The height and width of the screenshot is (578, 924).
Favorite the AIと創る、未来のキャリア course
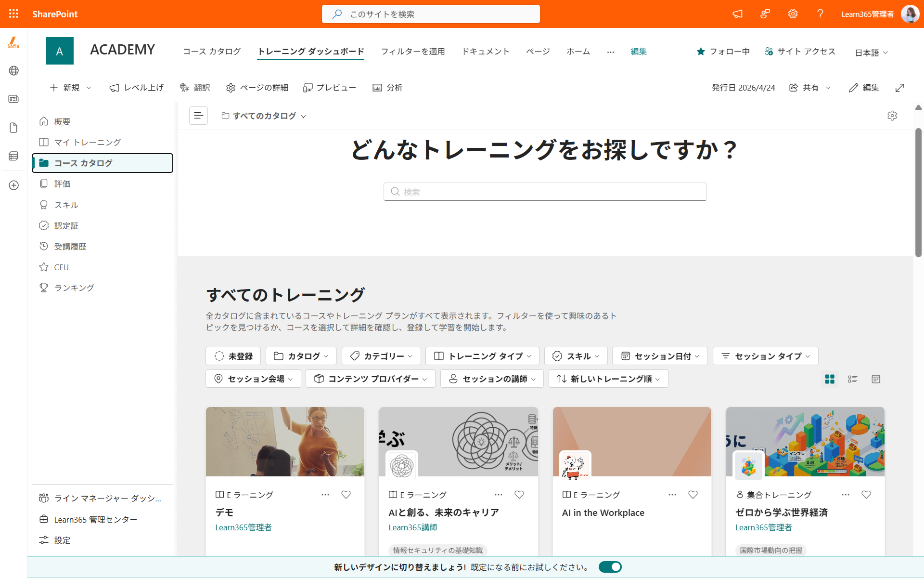tap(519, 495)
